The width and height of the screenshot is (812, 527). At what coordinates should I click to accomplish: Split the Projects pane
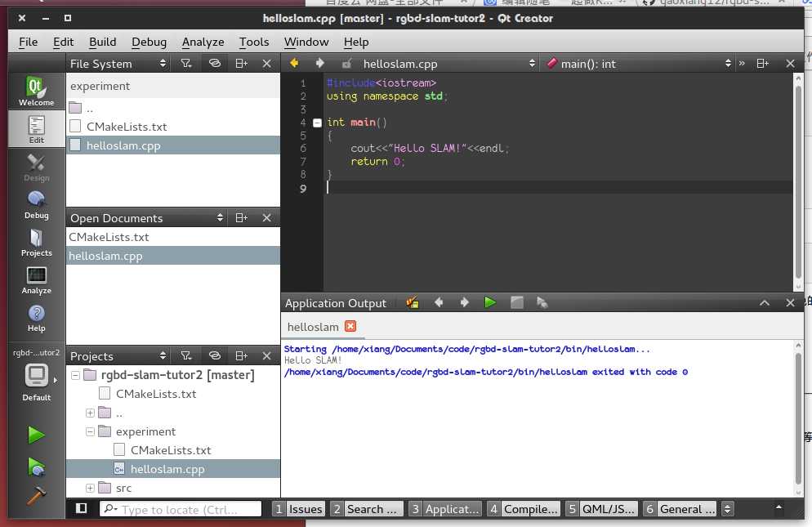tap(241, 355)
